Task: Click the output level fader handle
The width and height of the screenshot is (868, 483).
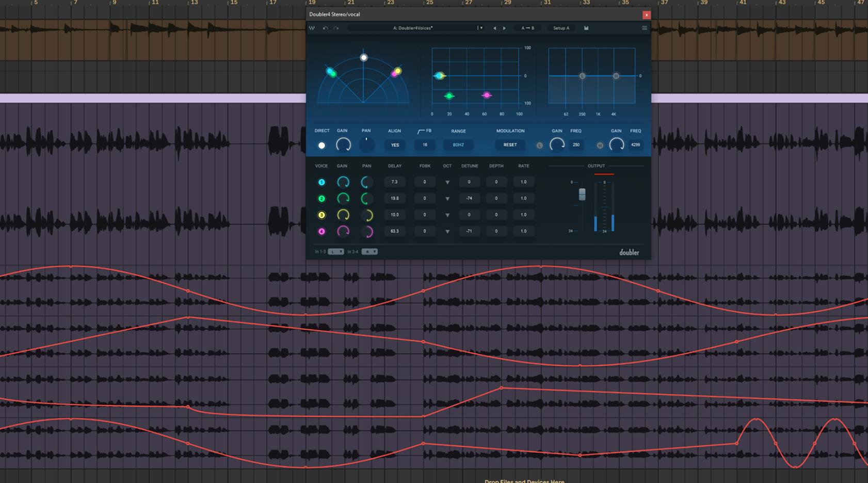Action: point(582,194)
